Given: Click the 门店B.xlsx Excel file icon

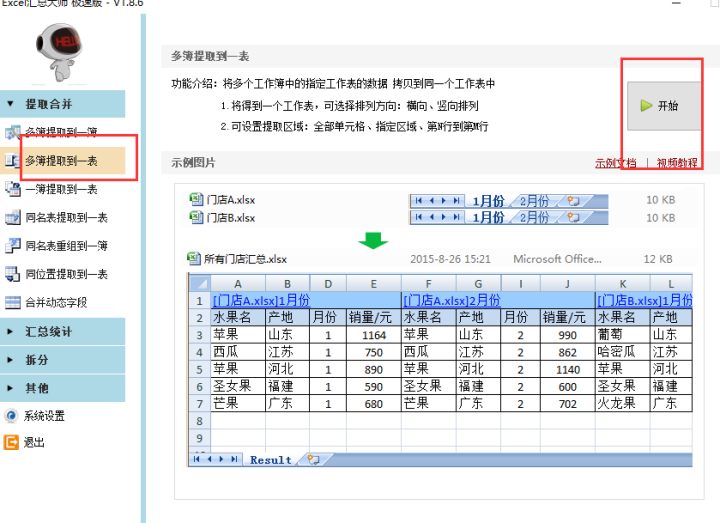Looking at the screenshot, I should click(197, 217).
